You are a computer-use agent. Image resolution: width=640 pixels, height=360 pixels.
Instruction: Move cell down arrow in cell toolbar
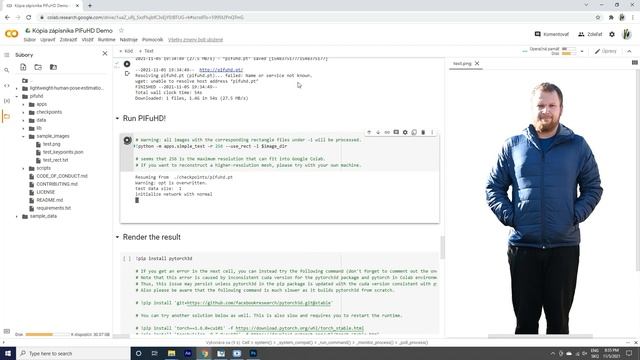coord(378,132)
